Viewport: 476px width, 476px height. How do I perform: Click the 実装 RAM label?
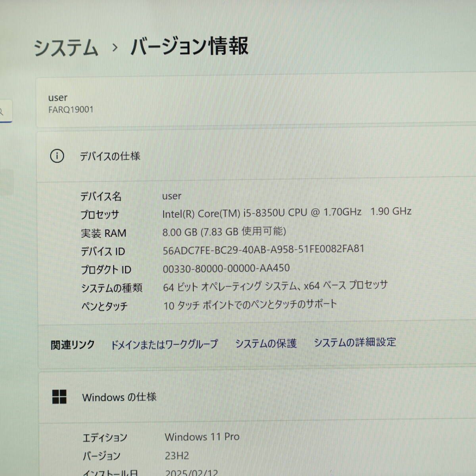point(104,233)
